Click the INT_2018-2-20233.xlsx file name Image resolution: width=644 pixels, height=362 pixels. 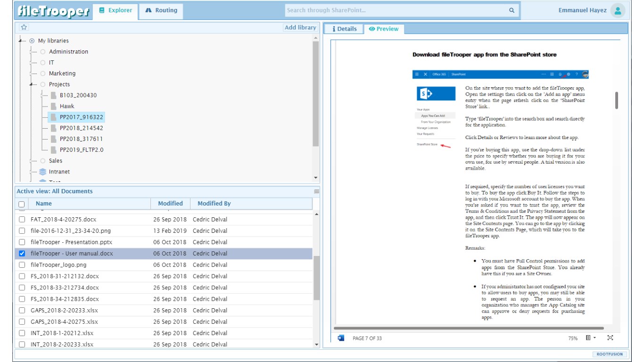click(x=62, y=345)
